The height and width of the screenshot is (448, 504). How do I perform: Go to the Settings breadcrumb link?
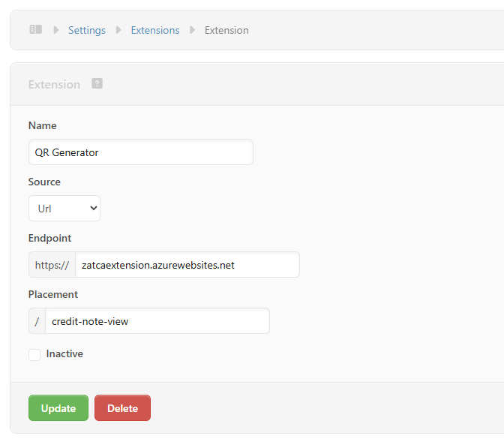(87, 30)
